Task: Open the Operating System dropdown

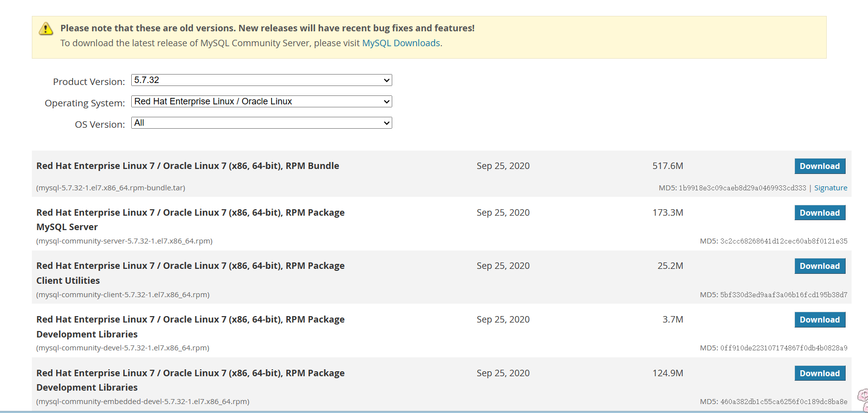Action: pyautogui.click(x=261, y=101)
